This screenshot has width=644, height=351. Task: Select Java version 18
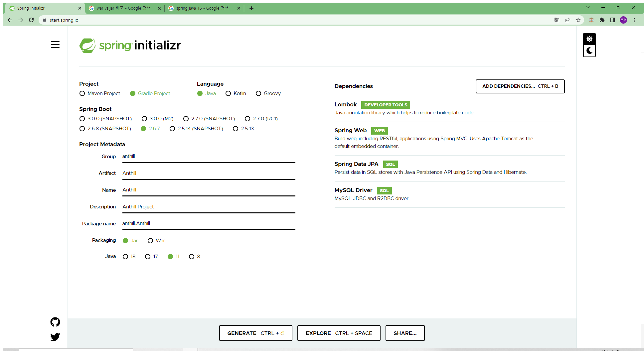(129, 257)
